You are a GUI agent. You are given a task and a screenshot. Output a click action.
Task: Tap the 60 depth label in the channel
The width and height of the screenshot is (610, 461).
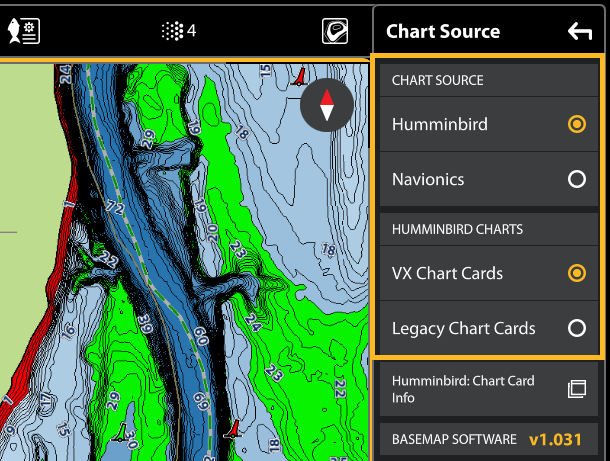pyautogui.click(x=201, y=337)
